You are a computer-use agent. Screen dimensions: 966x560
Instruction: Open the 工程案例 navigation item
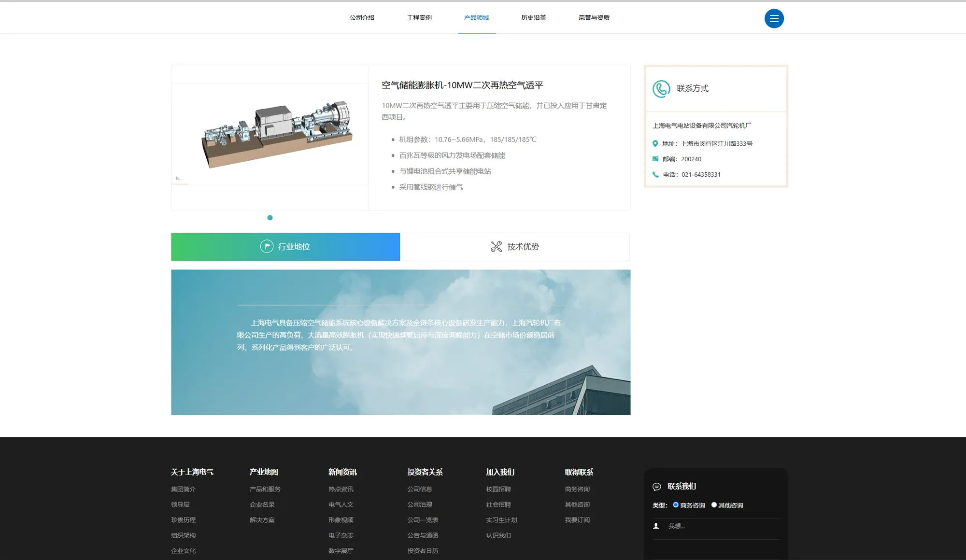419,18
